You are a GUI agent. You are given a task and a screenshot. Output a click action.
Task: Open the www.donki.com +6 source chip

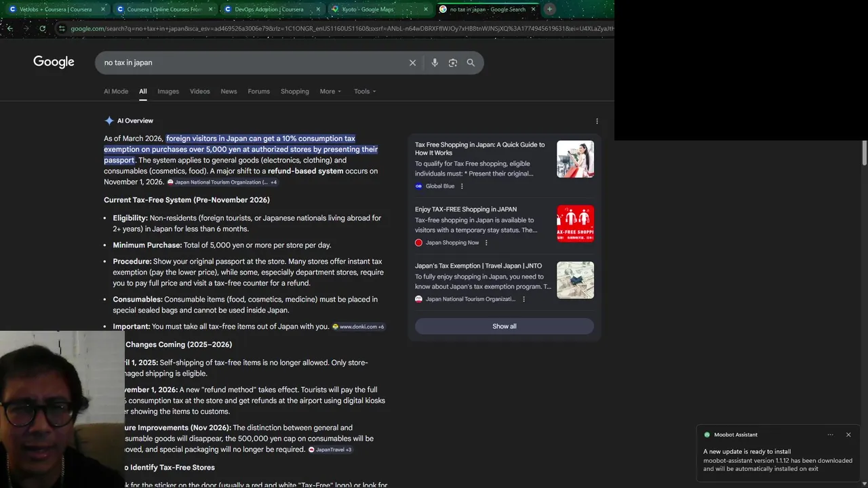[x=358, y=327]
